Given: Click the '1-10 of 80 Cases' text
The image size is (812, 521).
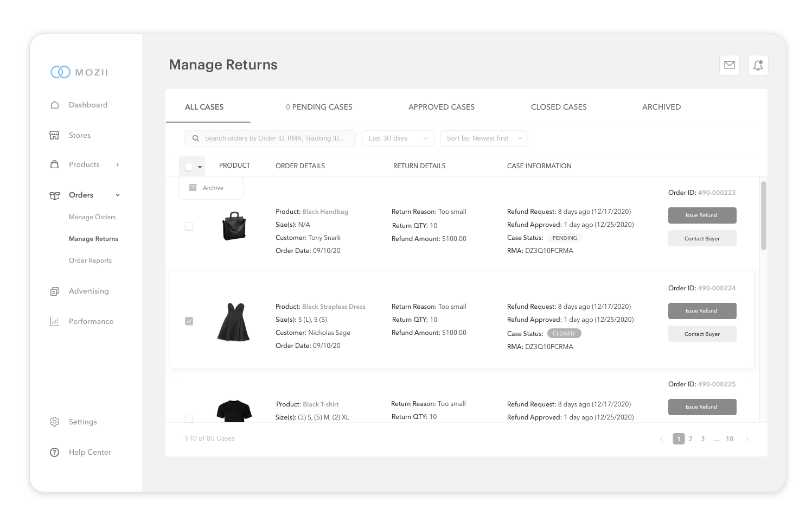Looking at the screenshot, I should (x=209, y=439).
